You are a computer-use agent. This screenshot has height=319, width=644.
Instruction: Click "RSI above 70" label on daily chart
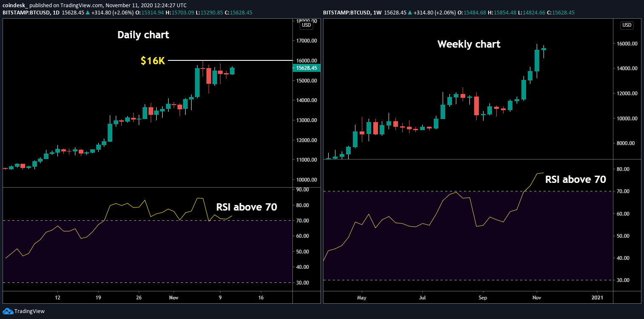246,207
